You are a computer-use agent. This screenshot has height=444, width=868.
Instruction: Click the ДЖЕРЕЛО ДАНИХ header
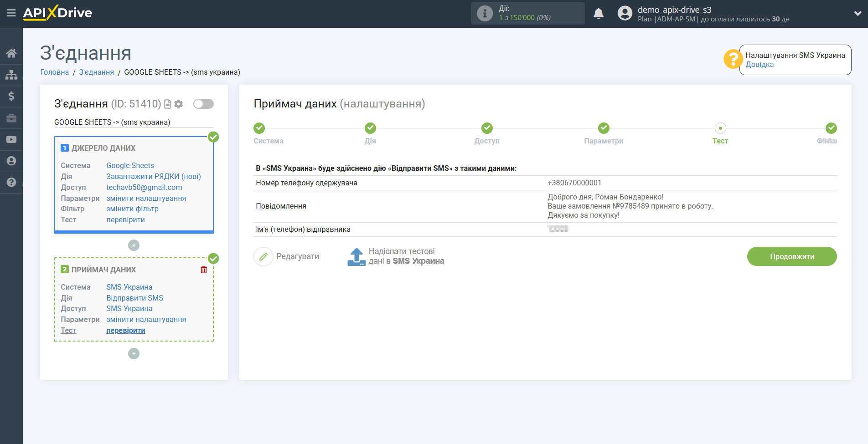[103, 148]
